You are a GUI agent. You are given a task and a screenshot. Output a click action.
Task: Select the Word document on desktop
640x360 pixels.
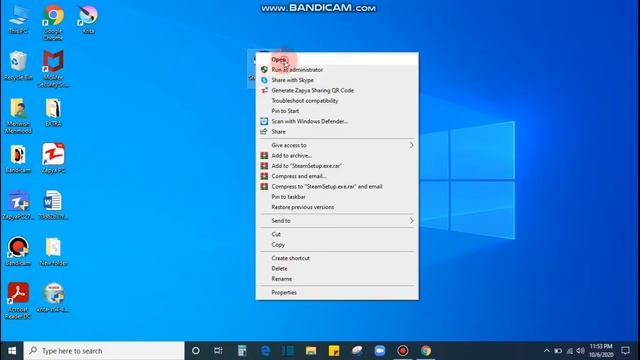pos(53,205)
